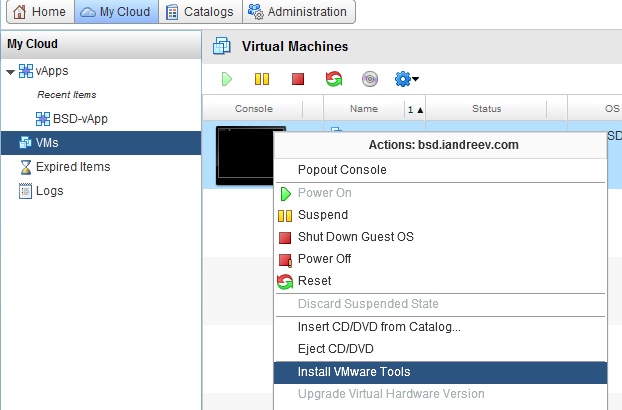Click the Logs notepad icon
The image size is (622, 410).
[25, 191]
